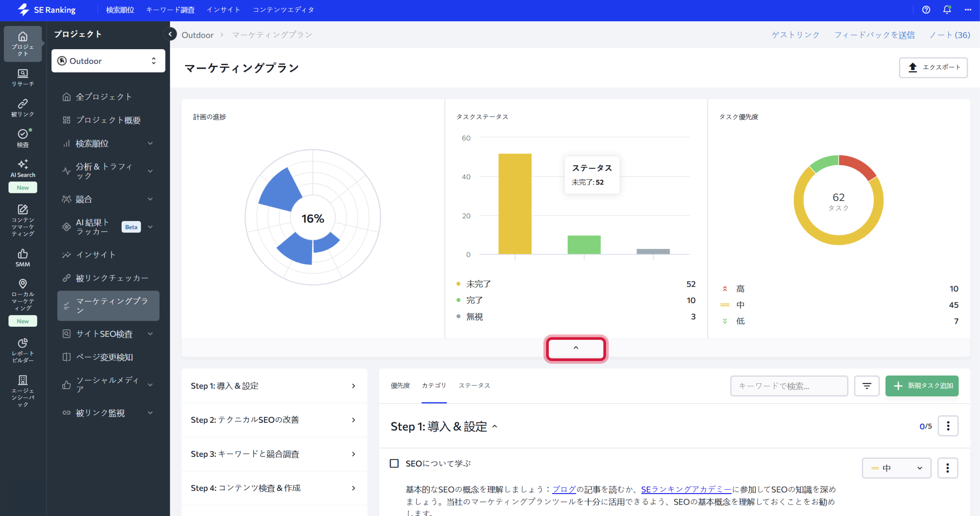Expand the 検索順位 submenu chevron
Screen dimensions: 980x516
coord(151,143)
